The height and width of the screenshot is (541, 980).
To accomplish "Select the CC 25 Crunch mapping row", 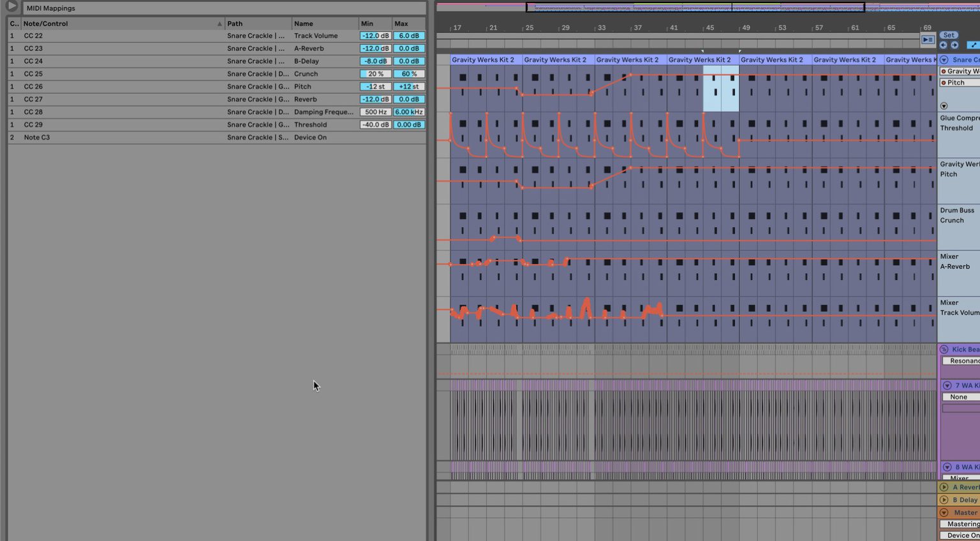I will click(128, 73).
